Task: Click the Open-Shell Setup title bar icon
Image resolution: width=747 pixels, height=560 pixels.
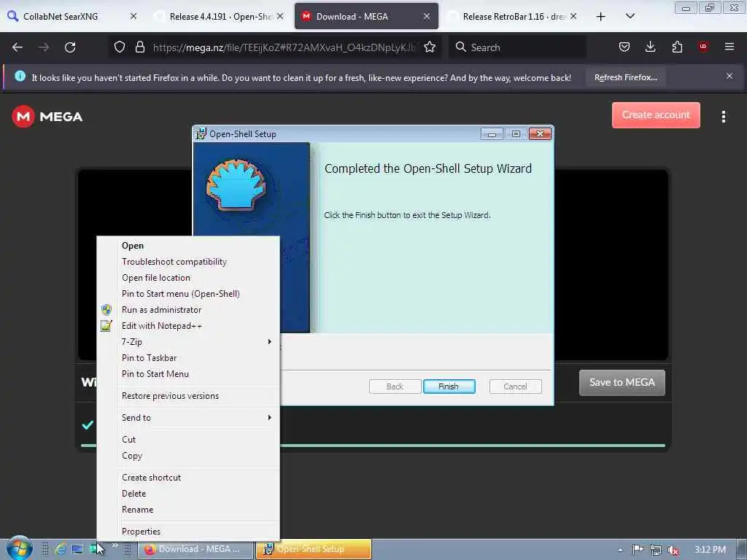Action: coord(201,134)
